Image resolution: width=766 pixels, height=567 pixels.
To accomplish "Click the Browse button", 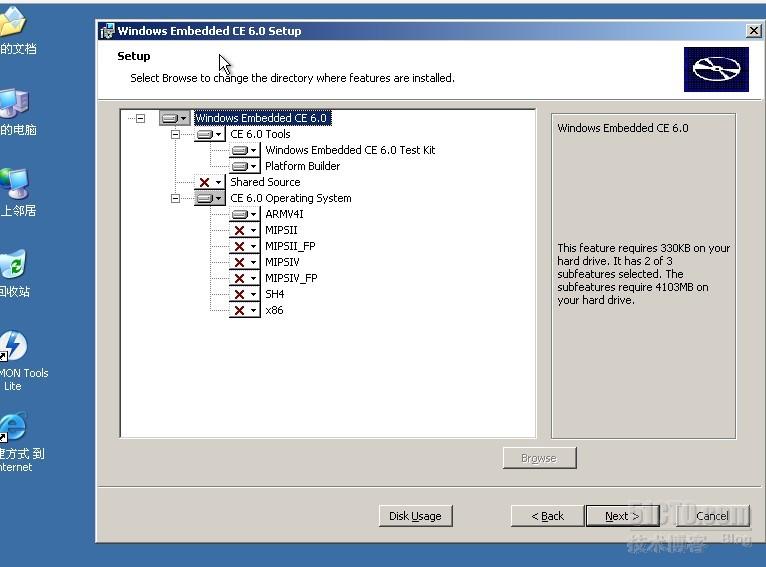I will pos(539,458).
